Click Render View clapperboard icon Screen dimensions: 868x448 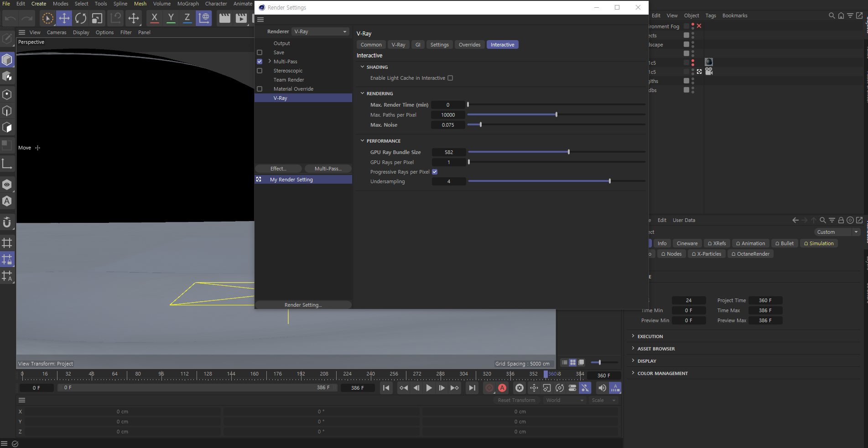(x=224, y=18)
